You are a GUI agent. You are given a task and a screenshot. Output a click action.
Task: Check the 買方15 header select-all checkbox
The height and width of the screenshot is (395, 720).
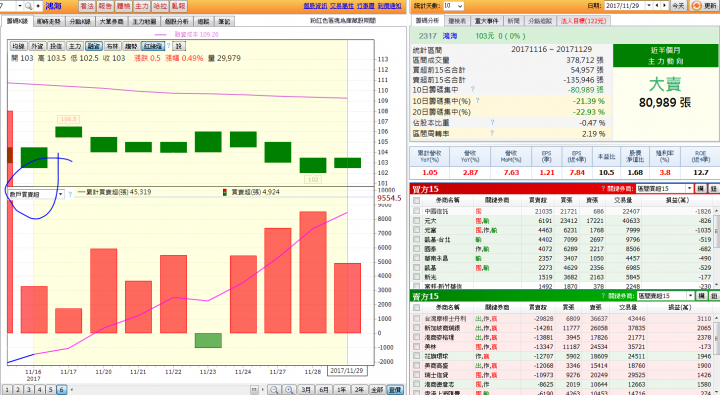point(416,200)
